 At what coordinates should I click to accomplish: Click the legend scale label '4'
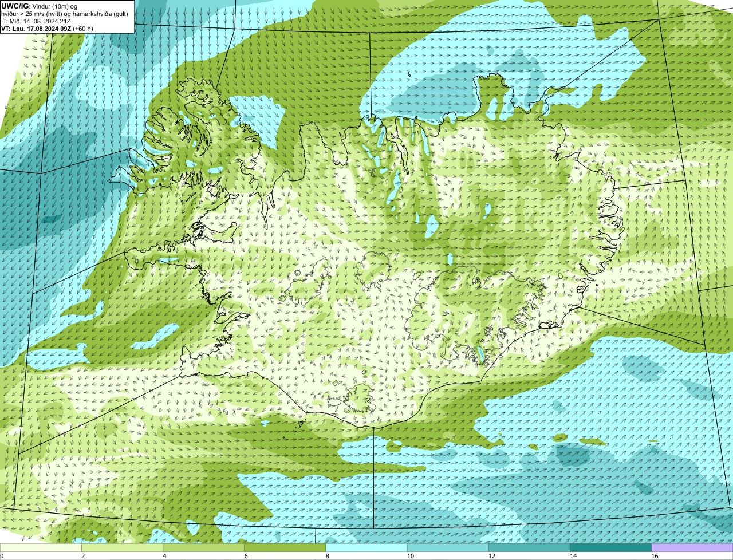pos(164,556)
